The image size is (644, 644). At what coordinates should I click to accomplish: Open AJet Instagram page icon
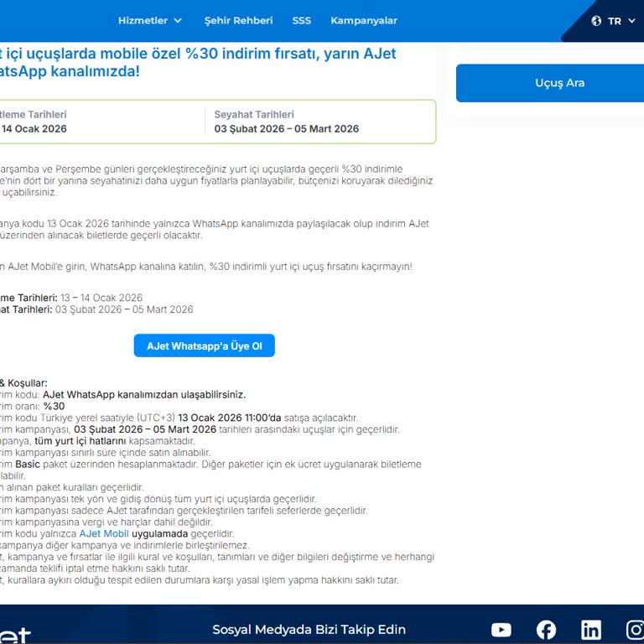(636, 630)
